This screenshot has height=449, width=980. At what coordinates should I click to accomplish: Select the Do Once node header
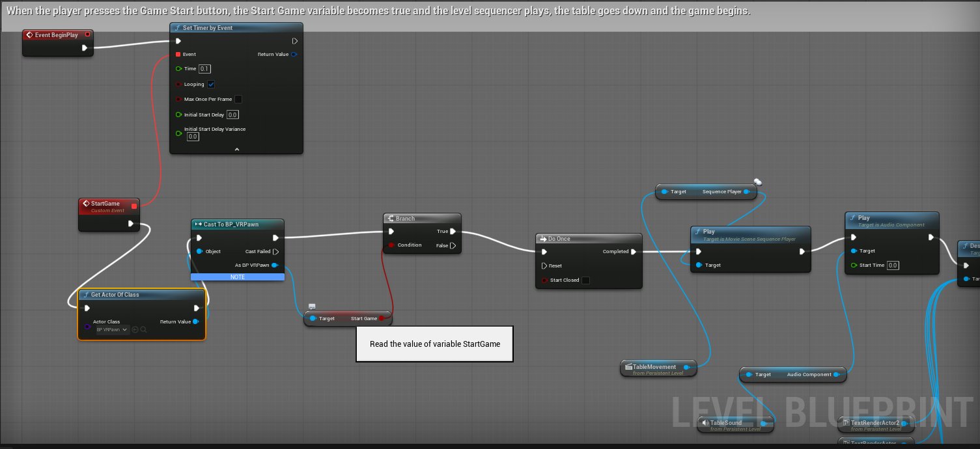589,239
